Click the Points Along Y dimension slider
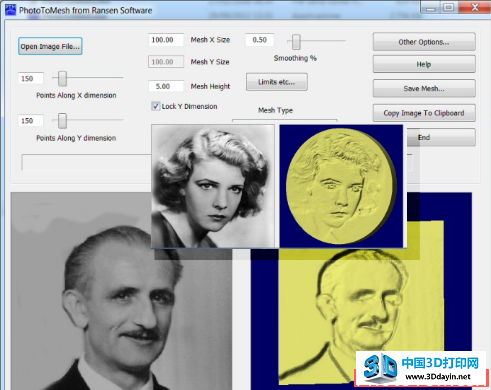 point(62,121)
